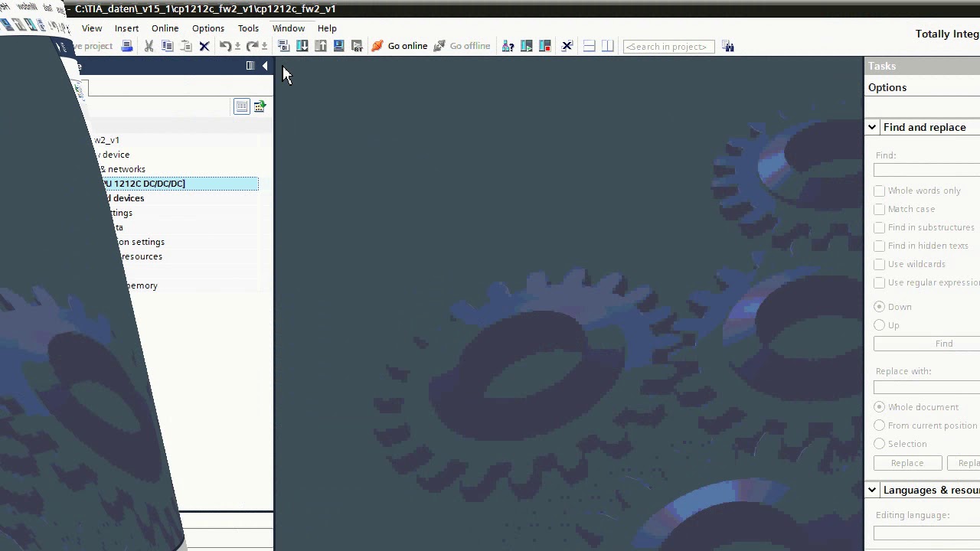The height and width of the screenshot is (551, 980).
Task: Click the Accessible devices icon
Action: click(508, 46)
